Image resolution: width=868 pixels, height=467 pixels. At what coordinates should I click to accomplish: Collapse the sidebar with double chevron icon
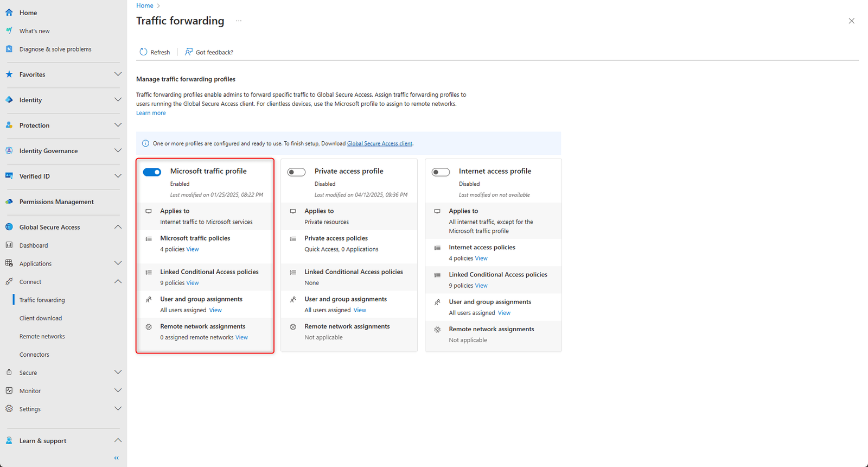click(117, 458)
